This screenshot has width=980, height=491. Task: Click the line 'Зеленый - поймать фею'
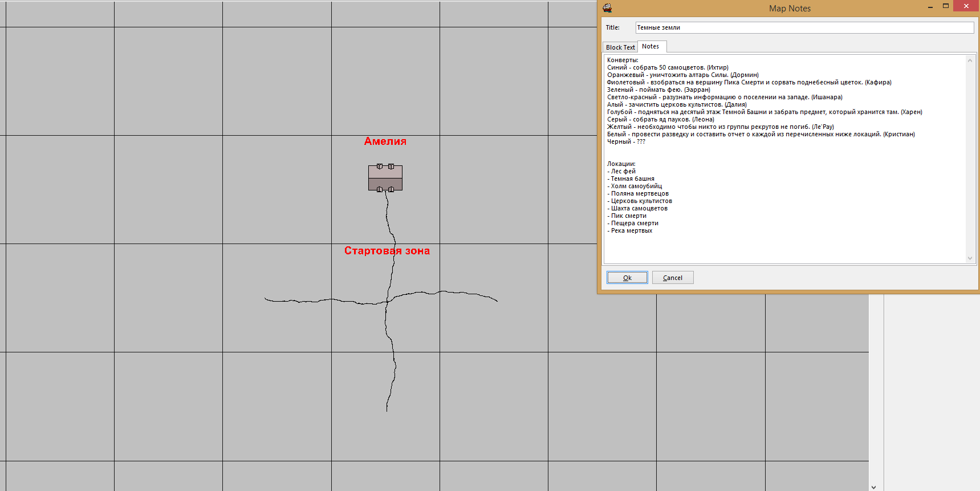click(x=658, y=90)
